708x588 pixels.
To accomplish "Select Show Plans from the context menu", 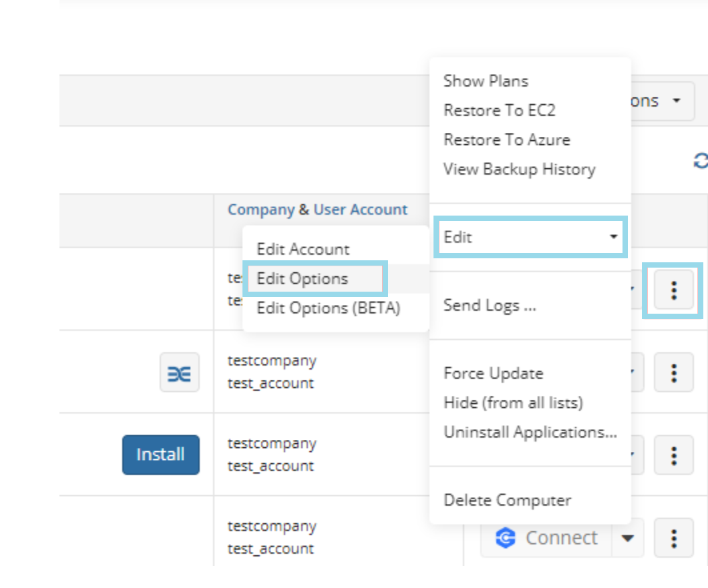I will (486, 81).
